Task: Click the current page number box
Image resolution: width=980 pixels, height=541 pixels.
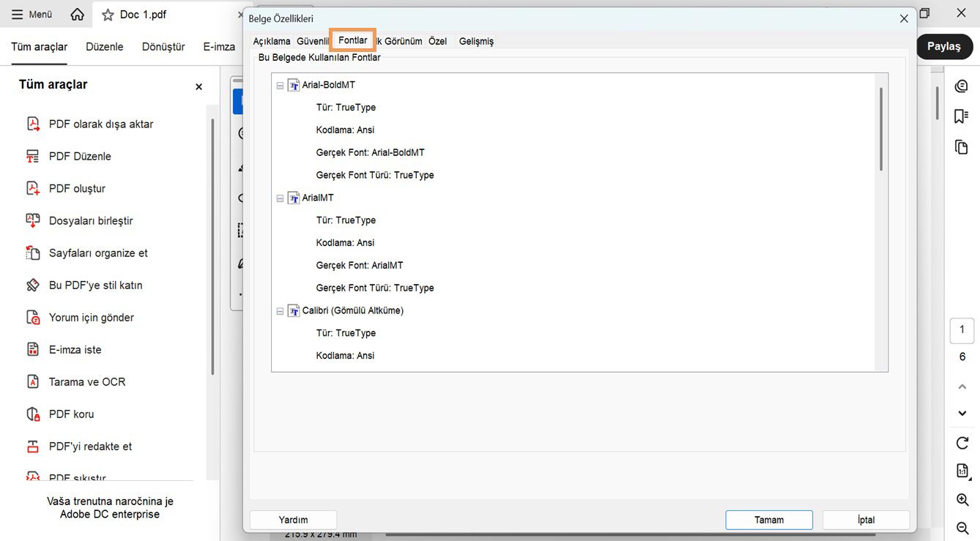Action: coord(962,330)
